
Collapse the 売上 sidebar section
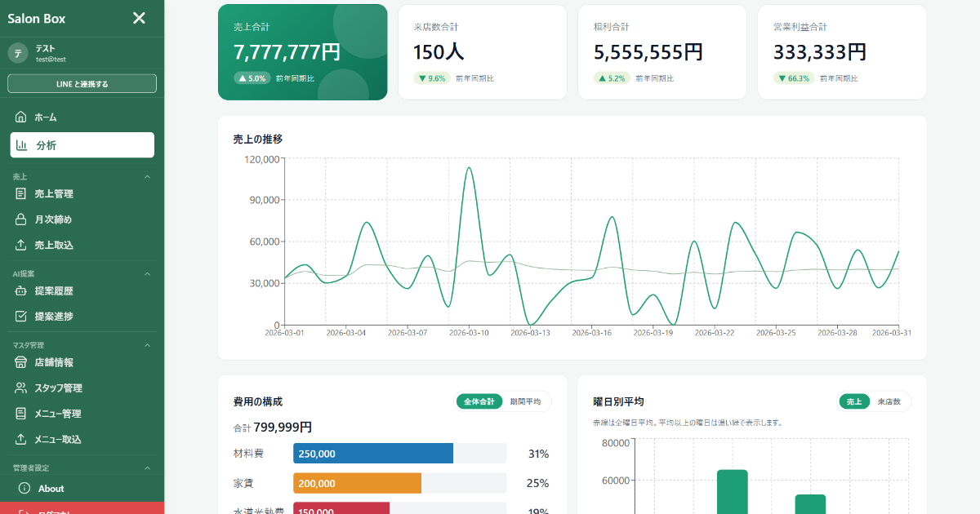[148, 176]
